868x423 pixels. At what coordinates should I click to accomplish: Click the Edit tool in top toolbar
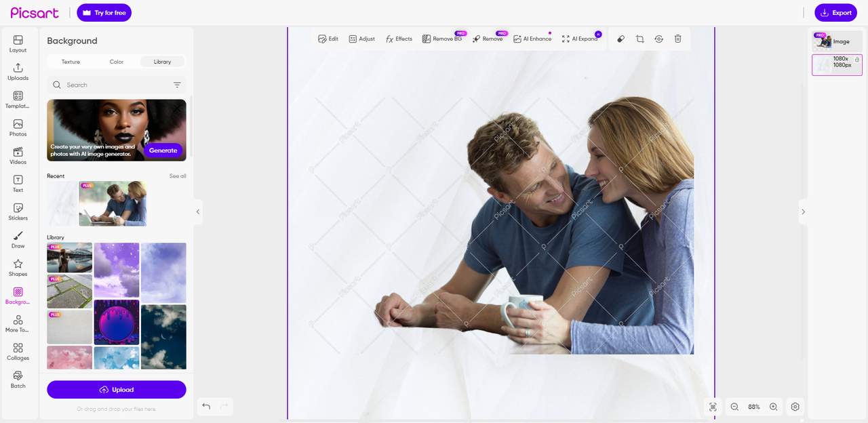tap(328, 39)
